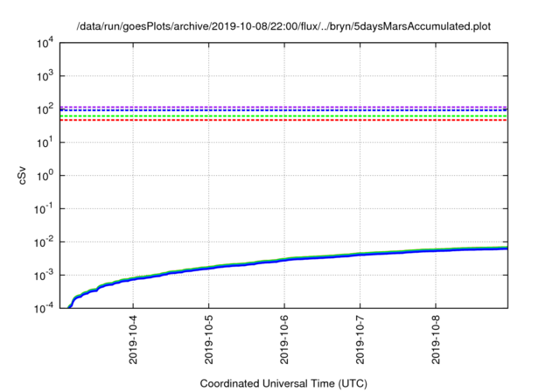This screenshot has width=560, height=392.
Task: Click the 10^-3 y-axis tick label
Action: click(44, 276)
